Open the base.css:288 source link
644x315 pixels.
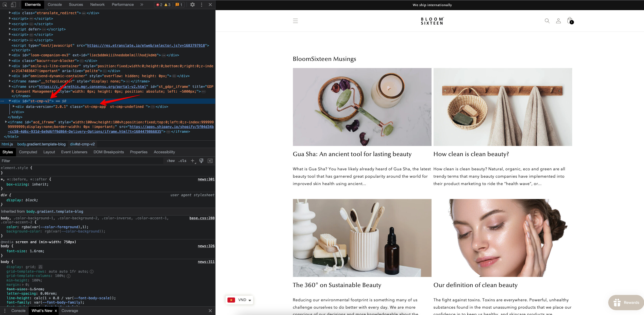point(202,218)
